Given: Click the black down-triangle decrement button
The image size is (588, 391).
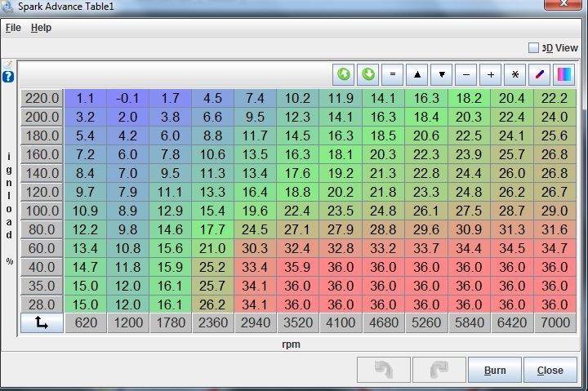Looking at the screenshot, I should point(442,74).
